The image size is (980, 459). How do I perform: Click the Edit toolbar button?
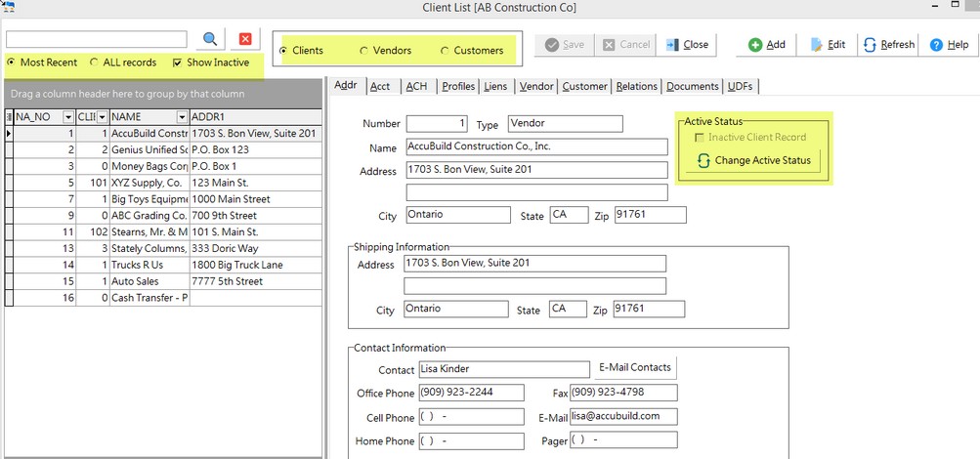[828, 45]
